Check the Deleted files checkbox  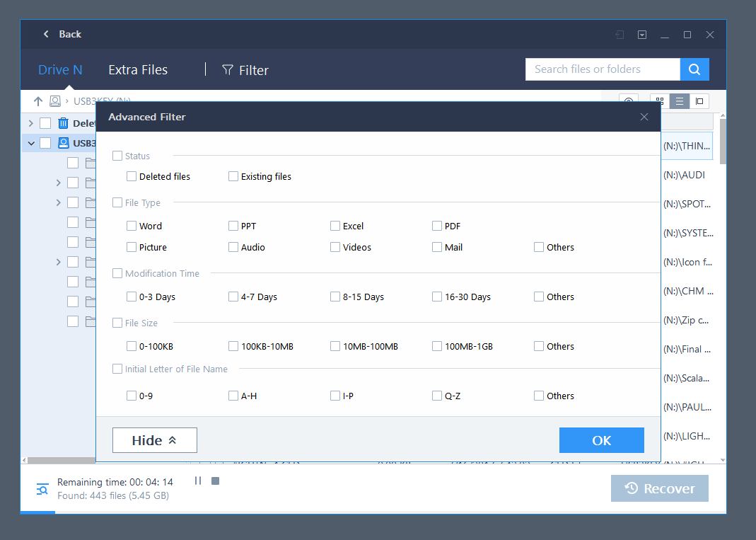click(132, 176)
